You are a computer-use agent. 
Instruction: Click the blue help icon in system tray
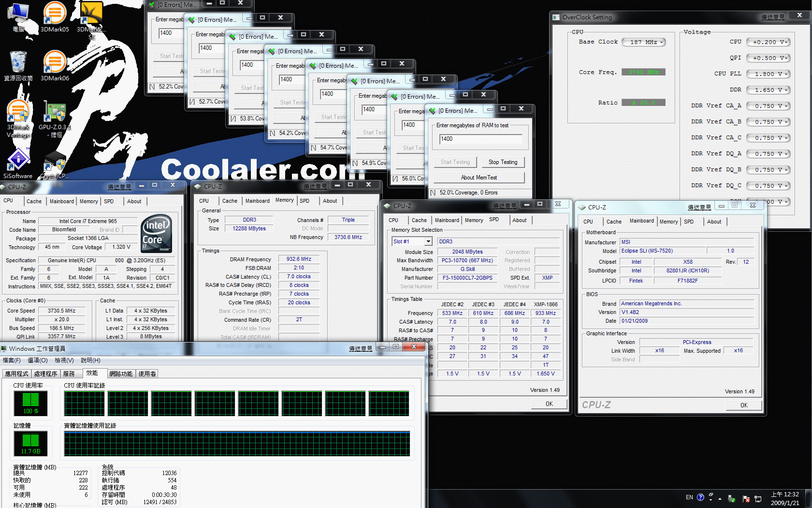coord(700,497)
